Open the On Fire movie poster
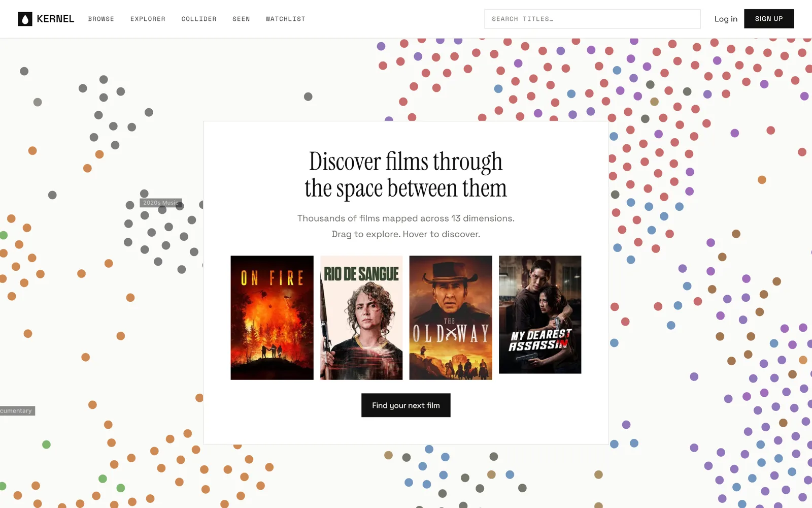Viewport: 812px width, 508px height. click(x=272, y=317)
